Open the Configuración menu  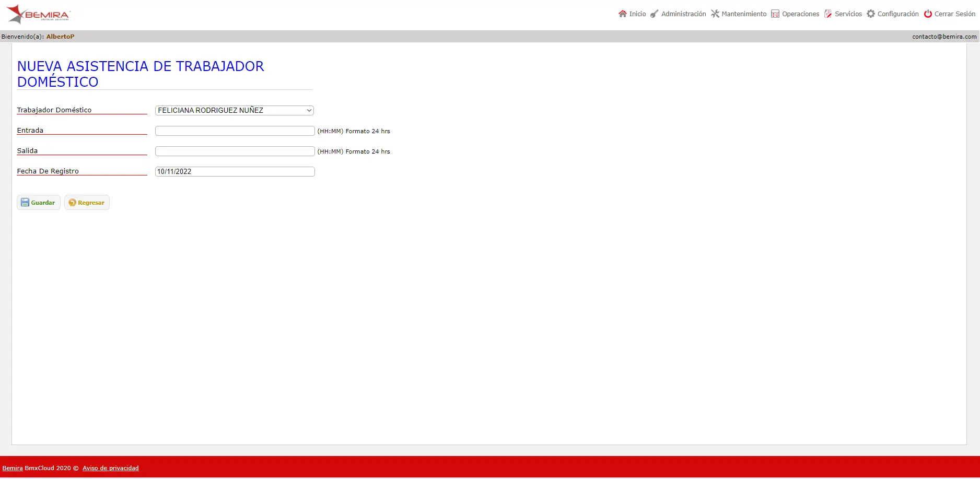click(898, 14)
